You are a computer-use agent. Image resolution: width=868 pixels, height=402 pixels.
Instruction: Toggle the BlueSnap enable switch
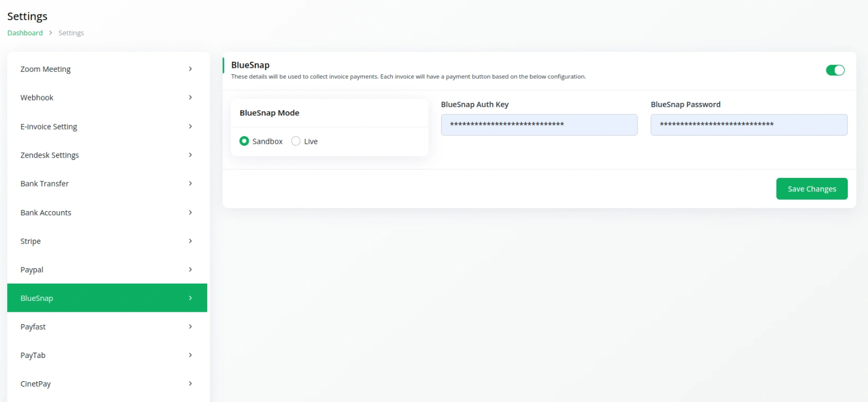[835, 70]
